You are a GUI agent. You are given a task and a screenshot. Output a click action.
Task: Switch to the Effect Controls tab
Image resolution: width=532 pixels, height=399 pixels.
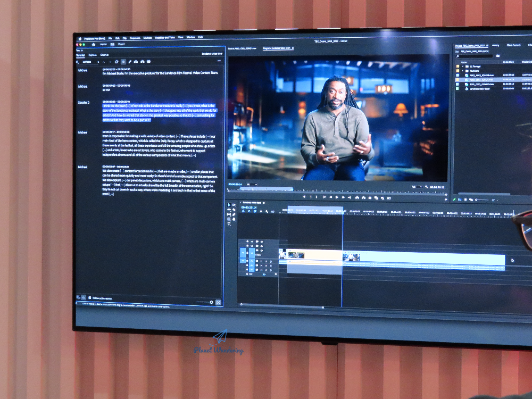[514, 45]
